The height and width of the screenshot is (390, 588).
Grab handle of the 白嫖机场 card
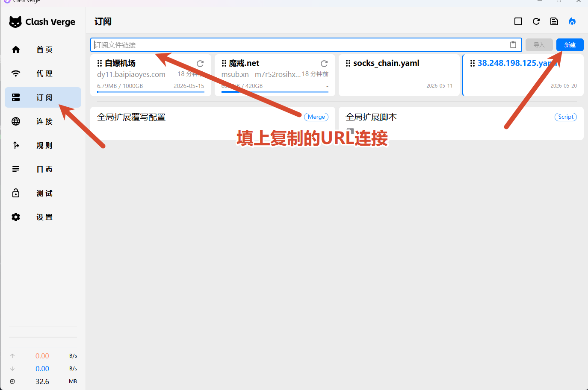point(100,63)
